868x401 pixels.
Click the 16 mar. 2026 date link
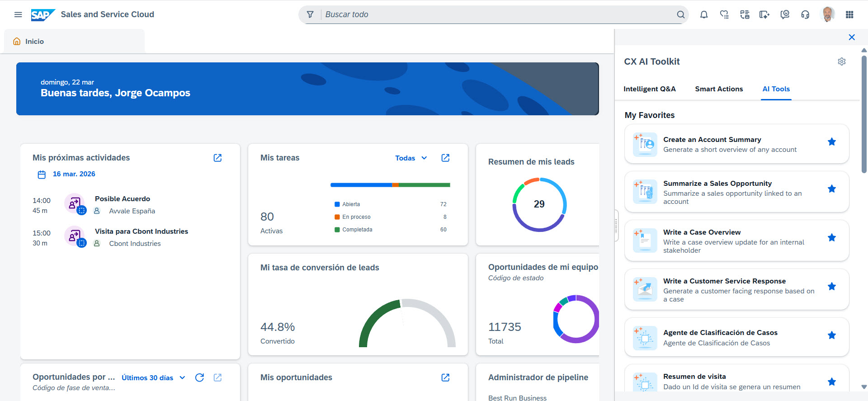pos(74,174)
